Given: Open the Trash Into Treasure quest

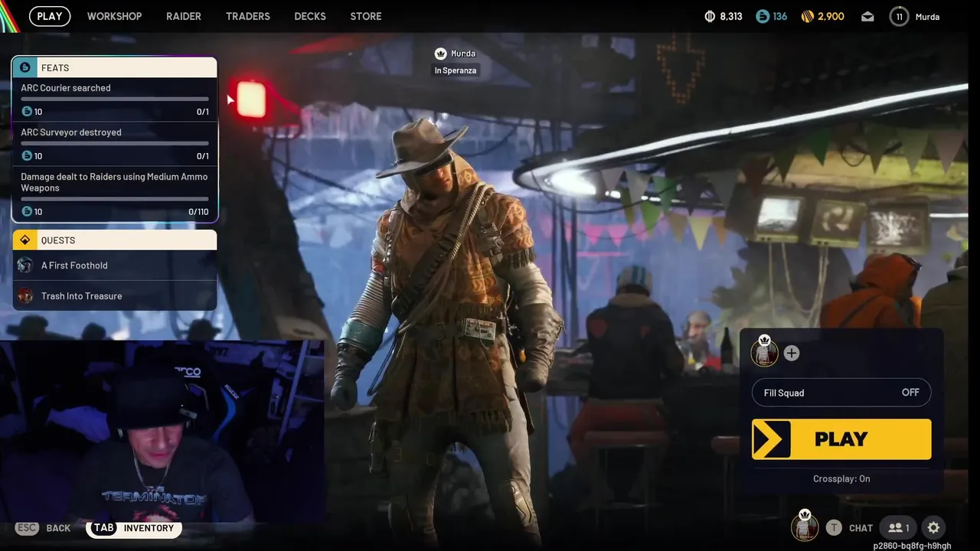Looking at the screenshot, I should click(x=115, y=296).
